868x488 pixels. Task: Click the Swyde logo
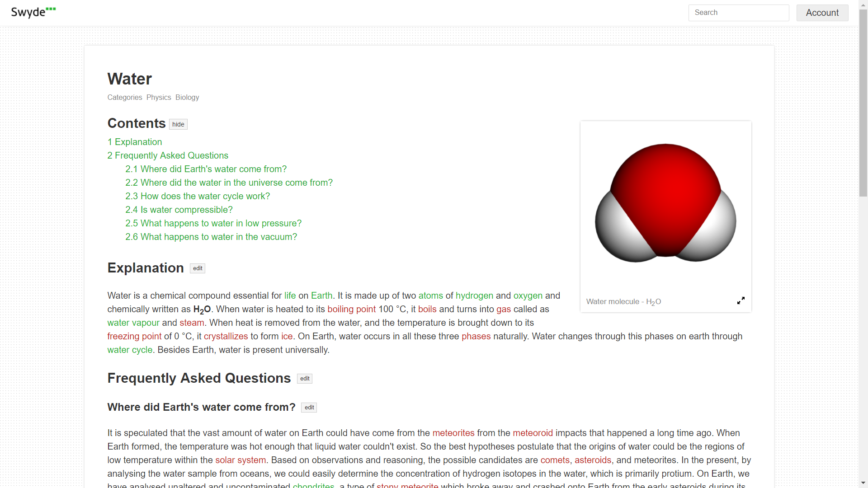[33, 12]
